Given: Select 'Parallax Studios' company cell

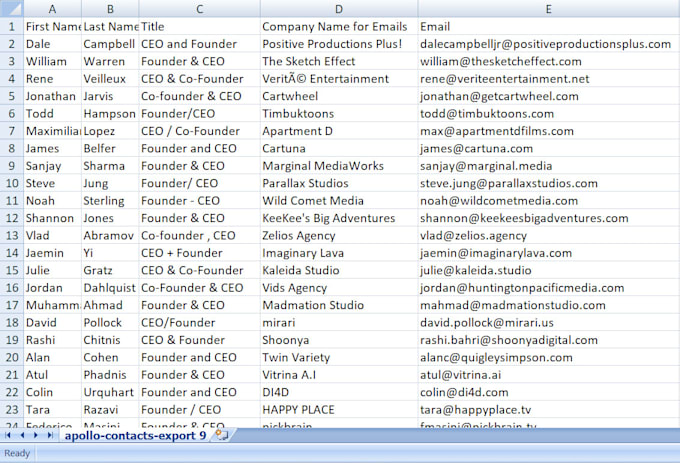Looking at the screenshot, I should [339, 183].
